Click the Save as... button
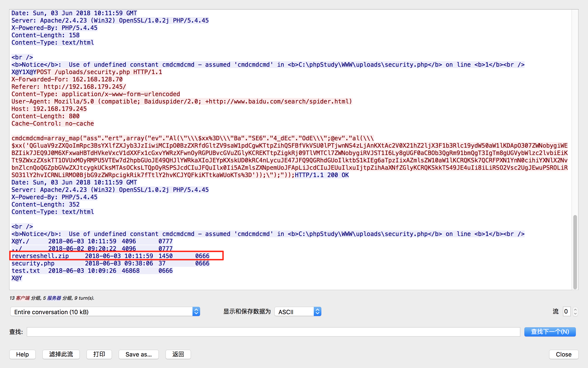Viewport: 588px width, 368px height. (x=139, y=354)
